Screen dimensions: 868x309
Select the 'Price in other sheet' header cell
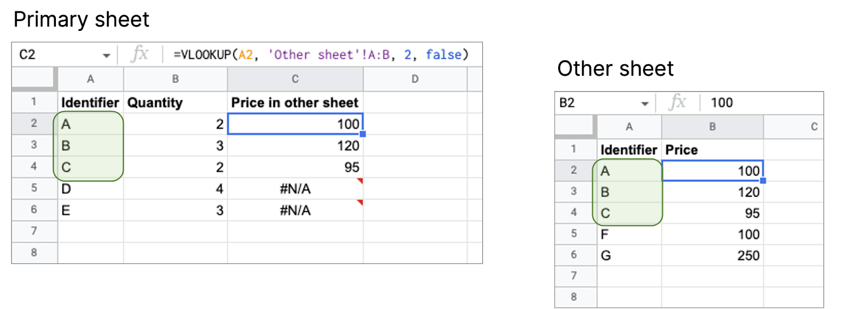tap(295, 102)
